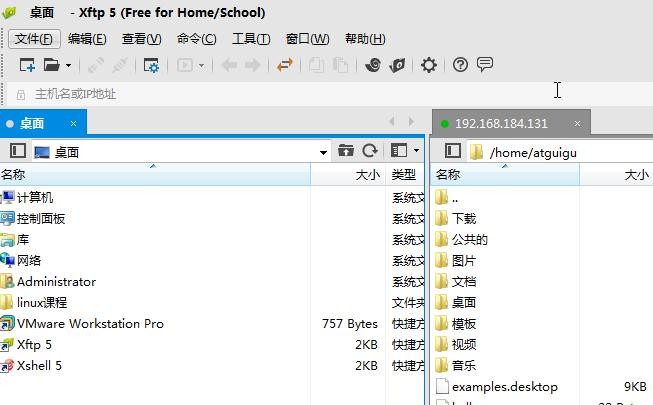Open the 窗口(W) menu
Screen dimensions: 653x405
pos(307,39)
